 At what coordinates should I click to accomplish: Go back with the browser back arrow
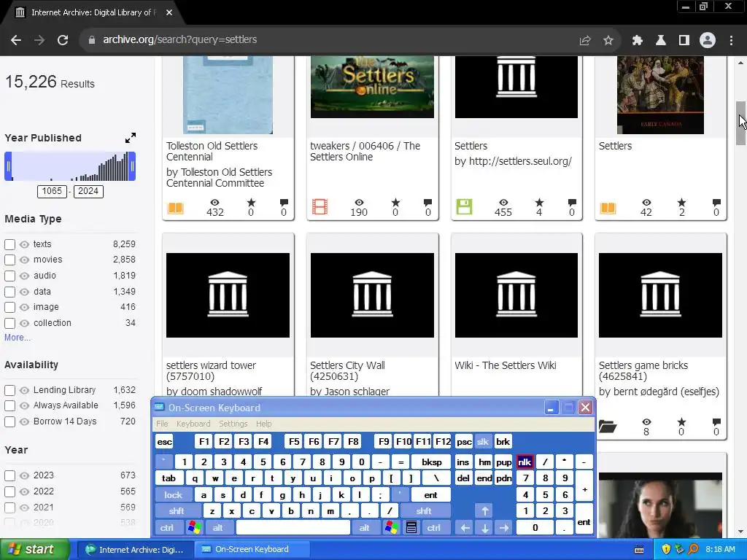point(16,40)
